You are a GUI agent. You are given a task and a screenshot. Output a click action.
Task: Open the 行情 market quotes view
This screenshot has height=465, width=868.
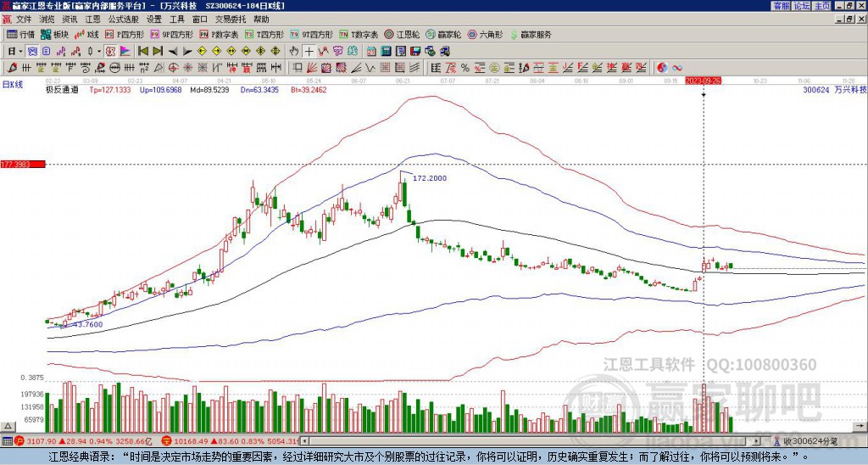click(x=20, y=34)
